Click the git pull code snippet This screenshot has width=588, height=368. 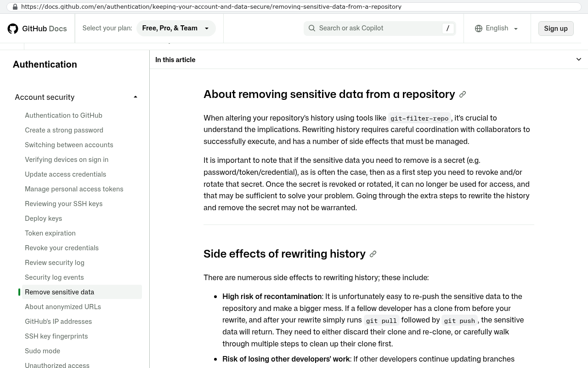(x=381, y=321)
